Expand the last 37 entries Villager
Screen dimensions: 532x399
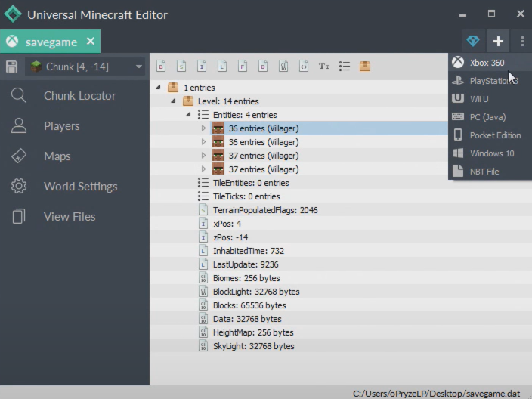(x=203, y=169)
